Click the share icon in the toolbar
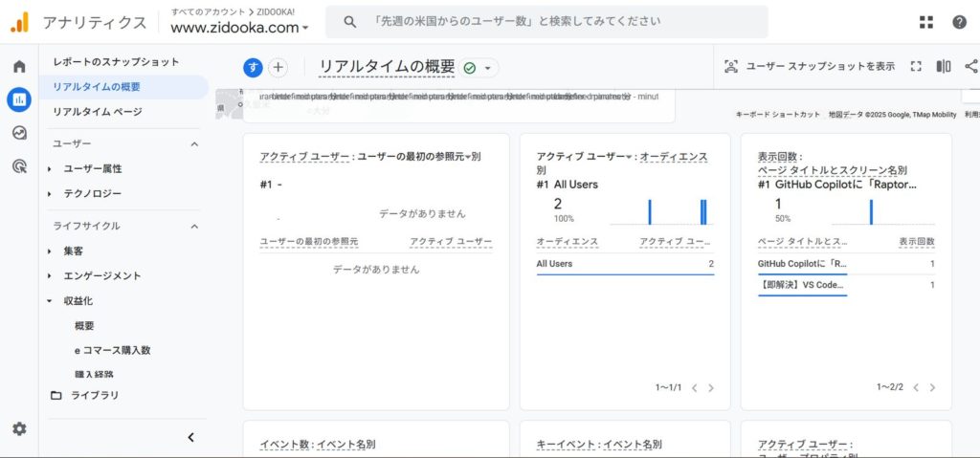 [x=971, y=67]
